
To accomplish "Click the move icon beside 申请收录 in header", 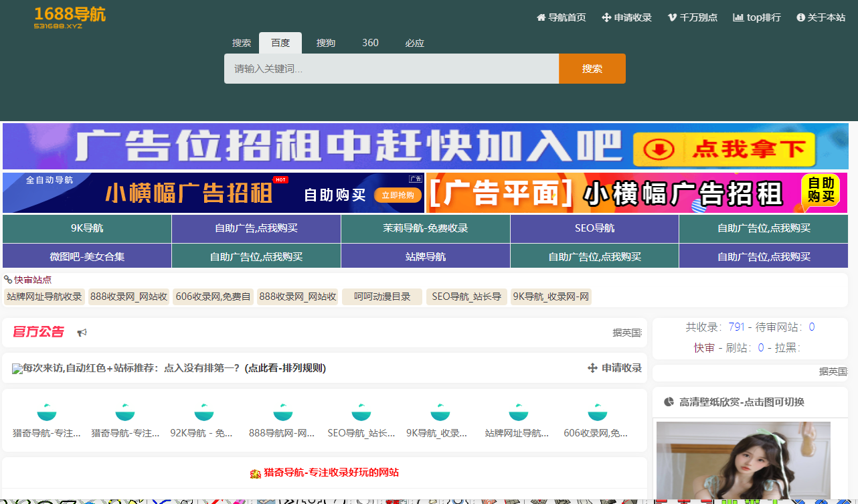I will coord(606,17).
